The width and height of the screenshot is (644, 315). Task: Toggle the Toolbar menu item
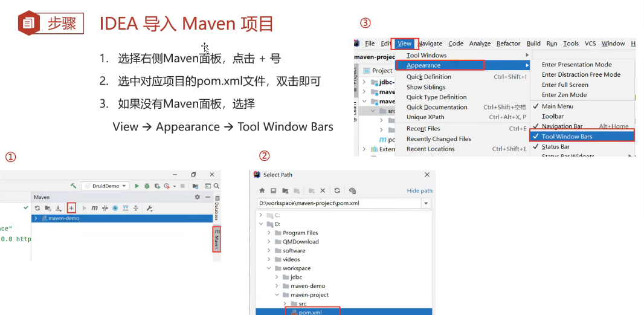583,116
